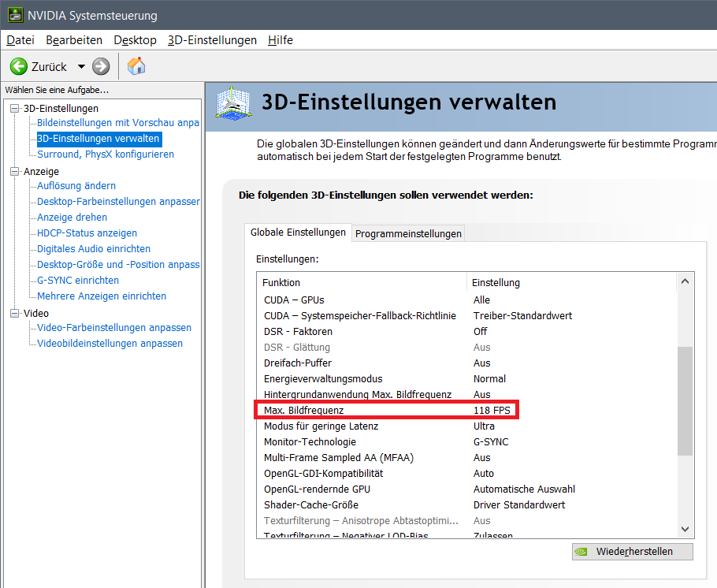Screen dimensions: 717x588
Task: Open Surround, PhysX konfigurieren
Action: click(x=106, y=154)
